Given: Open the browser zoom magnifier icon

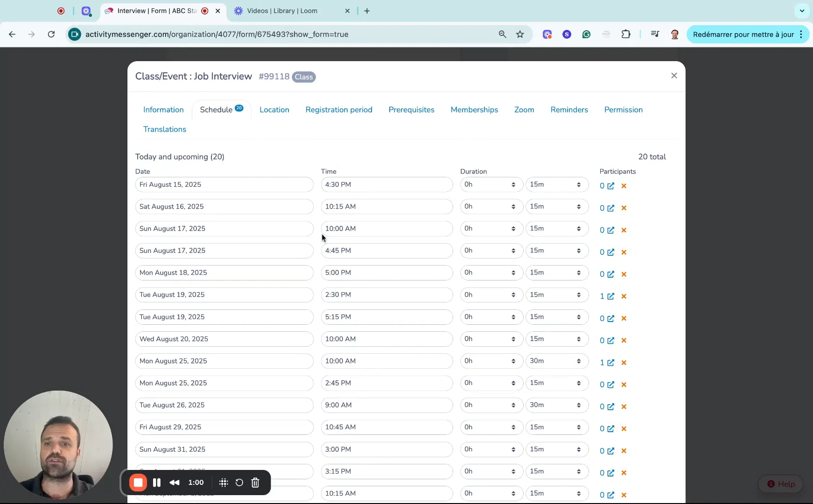Looking at the screenshot, I should tap(502, 34).
